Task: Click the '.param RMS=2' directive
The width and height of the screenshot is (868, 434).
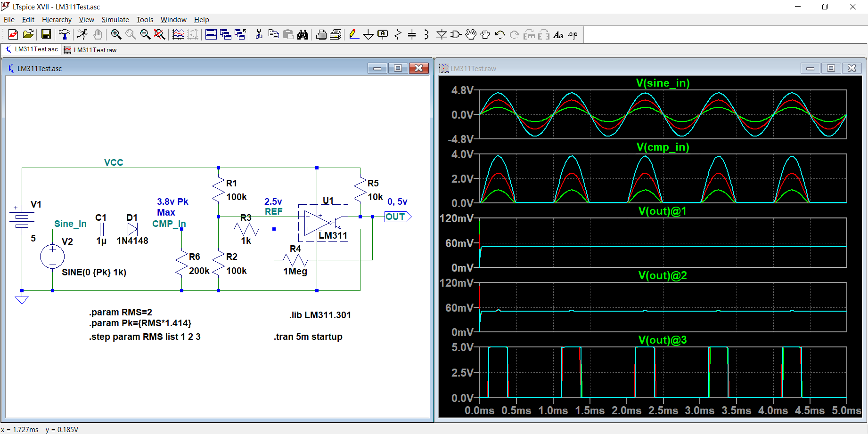Action: (121, 312)
